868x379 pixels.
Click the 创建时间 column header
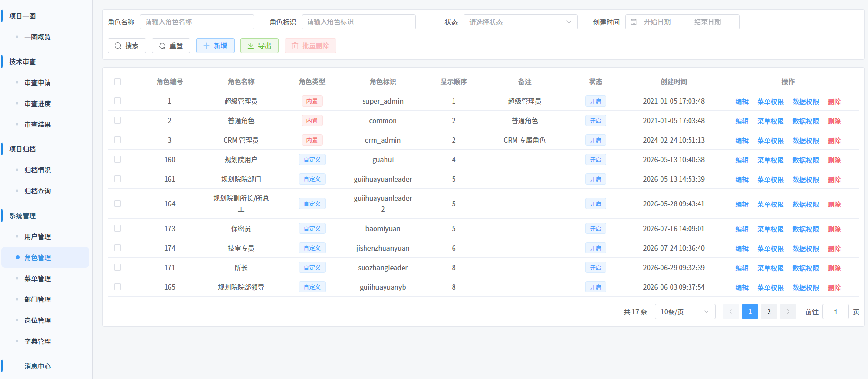[673, 82]
